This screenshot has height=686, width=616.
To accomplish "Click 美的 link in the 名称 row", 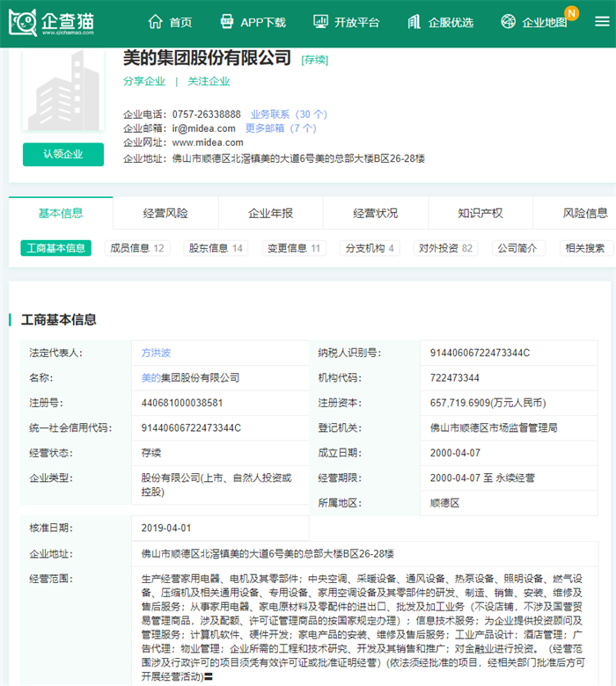I will point(151,378).
